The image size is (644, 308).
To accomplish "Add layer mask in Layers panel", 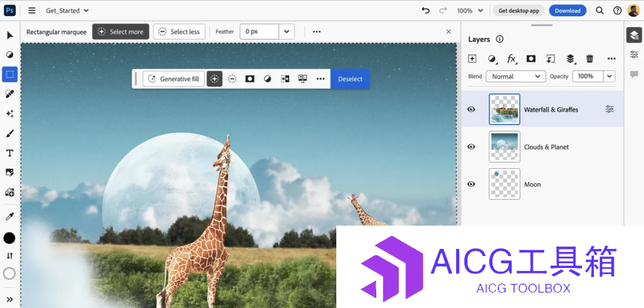I will 531,59.
